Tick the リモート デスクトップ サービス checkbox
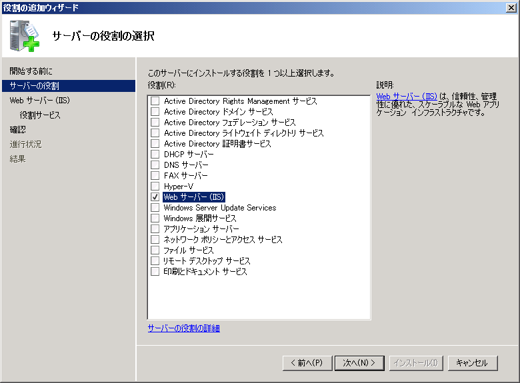520x383 pixels. [155, 261]
